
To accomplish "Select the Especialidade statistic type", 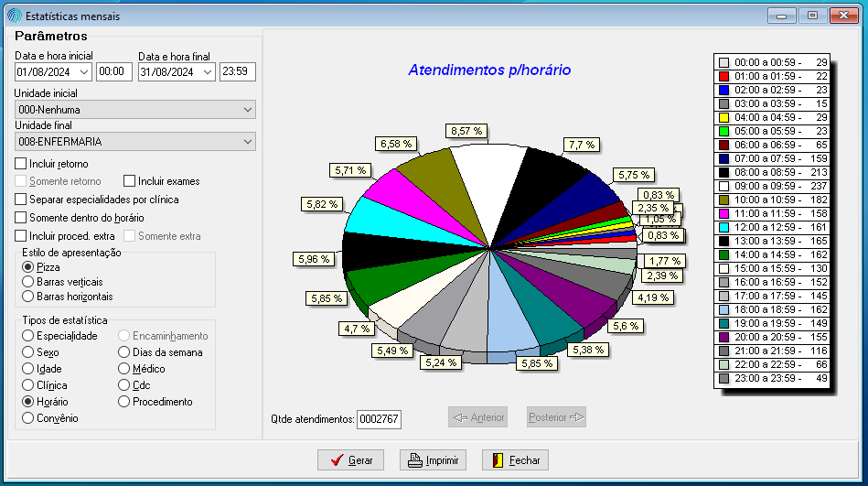I will point(27,336).
